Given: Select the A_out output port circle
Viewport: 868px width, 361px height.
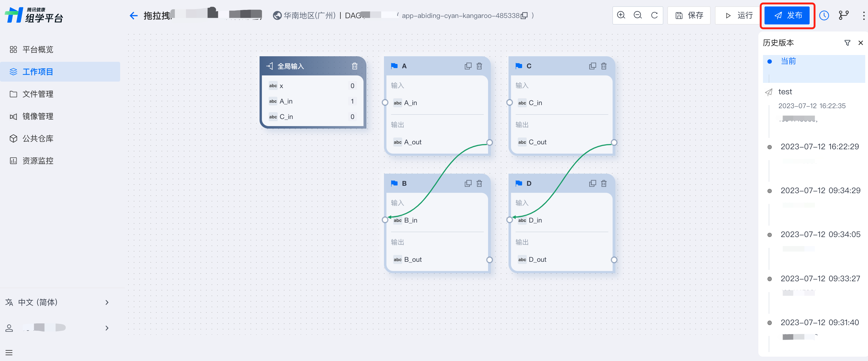Looking at the screenshot, I should [490, 142].
